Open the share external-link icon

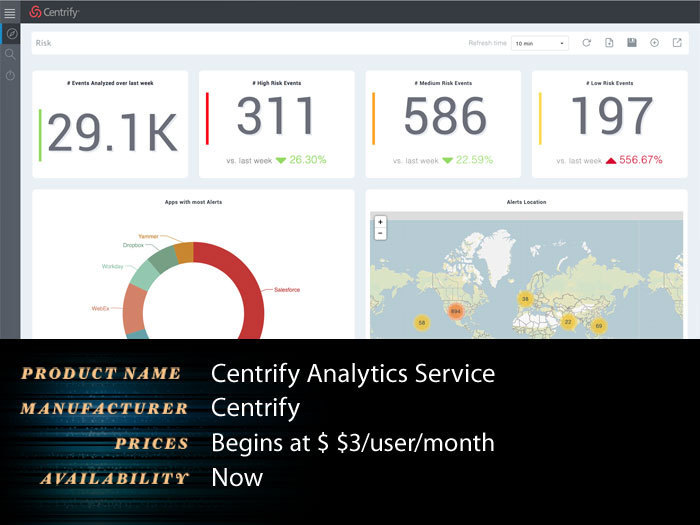677,43
